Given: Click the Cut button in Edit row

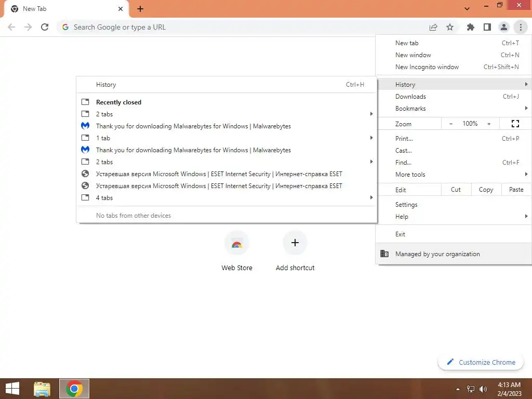Looking at the screenshot, I should coord(456,190).
